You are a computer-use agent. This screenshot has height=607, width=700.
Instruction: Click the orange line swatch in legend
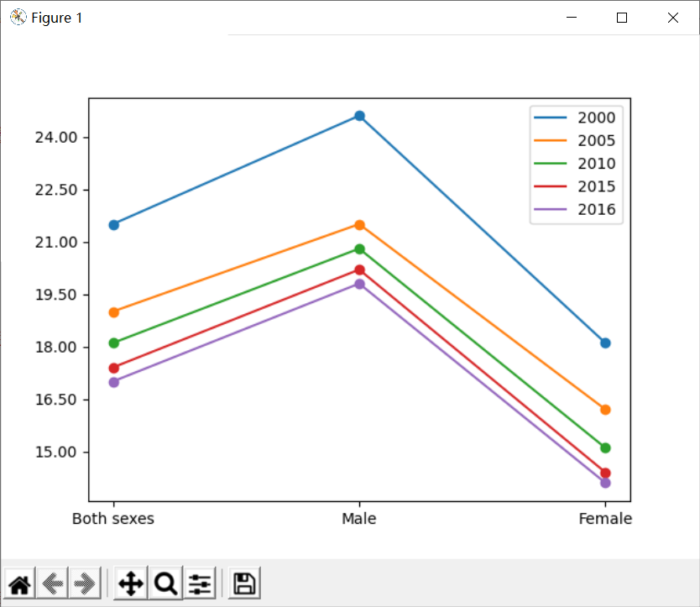point(550,141)
